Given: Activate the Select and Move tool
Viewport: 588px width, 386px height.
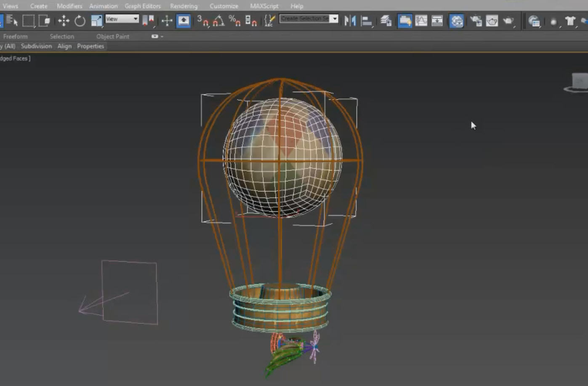Looking at the screenshot, I should [64, 20].
